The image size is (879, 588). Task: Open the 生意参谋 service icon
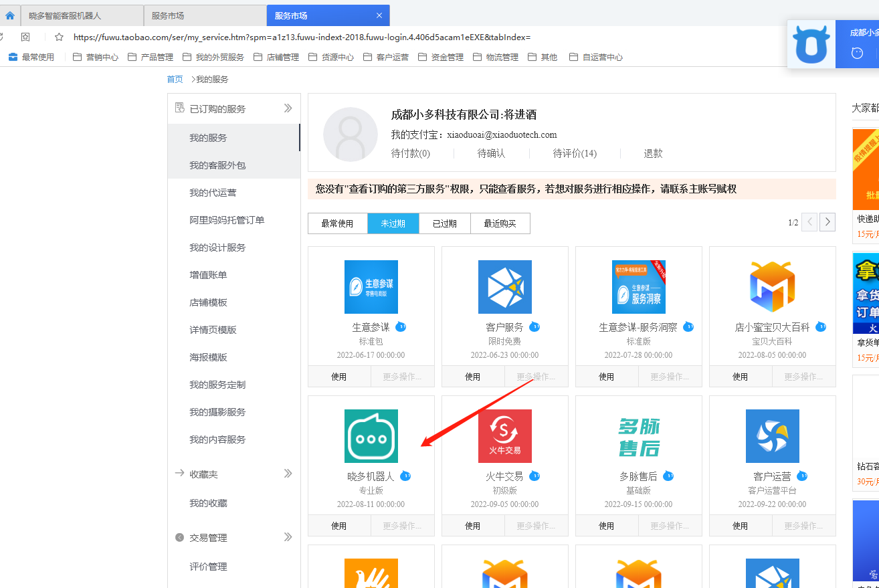pos(371,287)
